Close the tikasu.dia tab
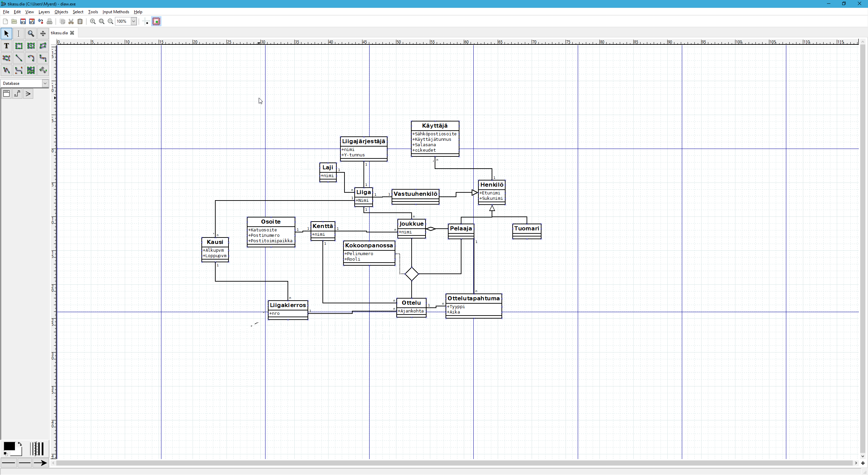Viewport: 868px width, 475px height. tap(72, 33)
